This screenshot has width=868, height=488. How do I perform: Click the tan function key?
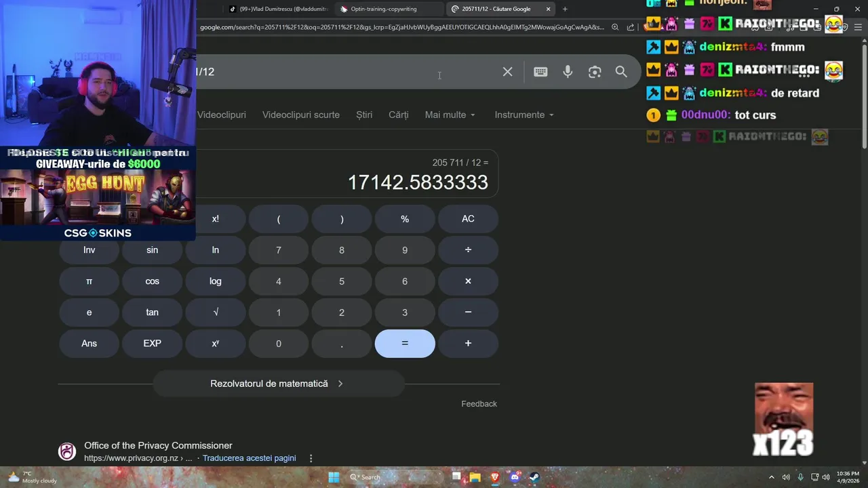click(152, 312)
